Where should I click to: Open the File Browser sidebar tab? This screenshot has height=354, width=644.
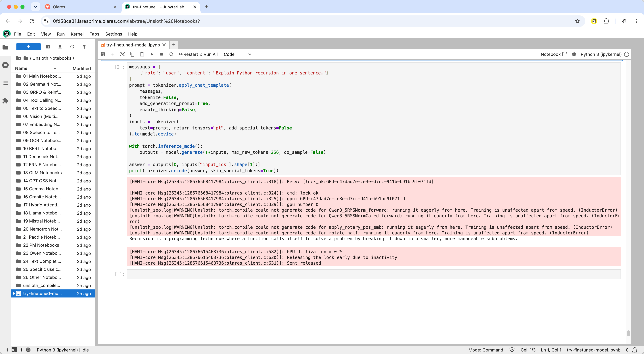tap(6, 47)
